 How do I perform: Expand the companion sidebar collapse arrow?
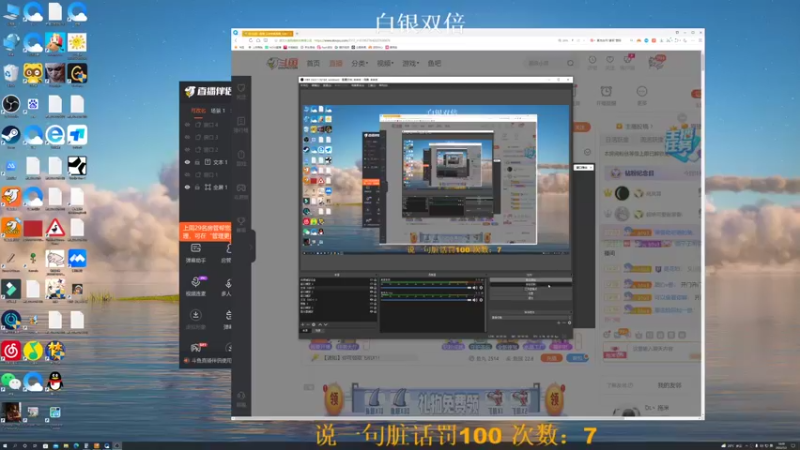click(x=251, y=247)
